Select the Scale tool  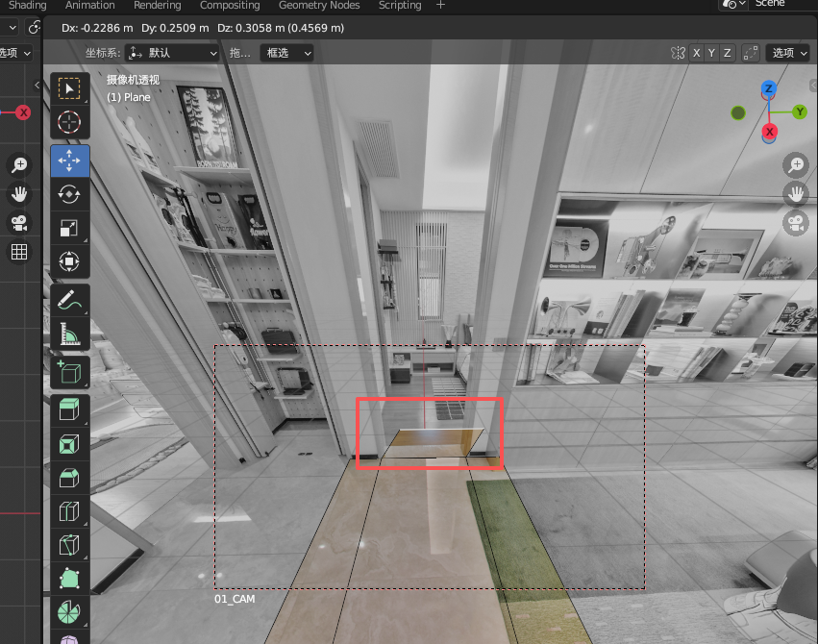point(70,228)
